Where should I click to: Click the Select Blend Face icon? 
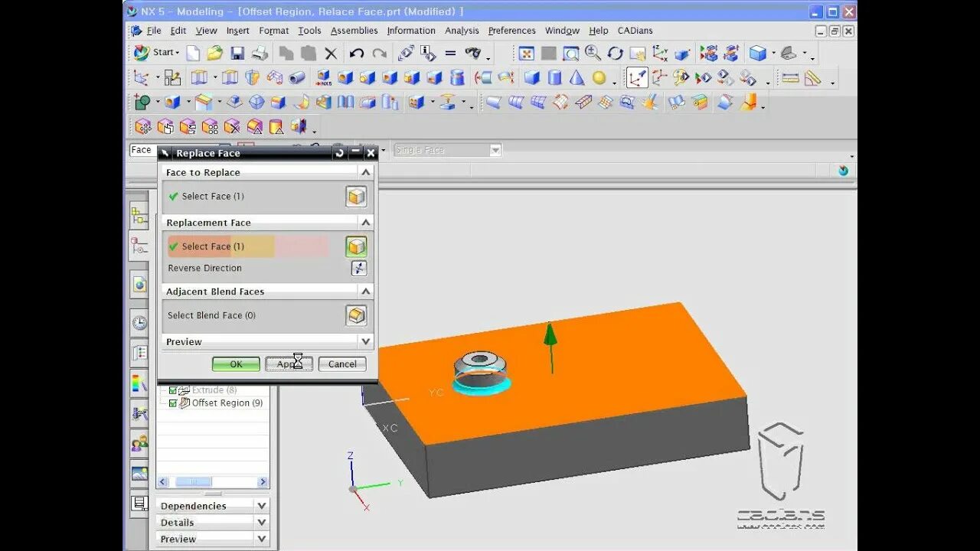click(x=356, y=315)
